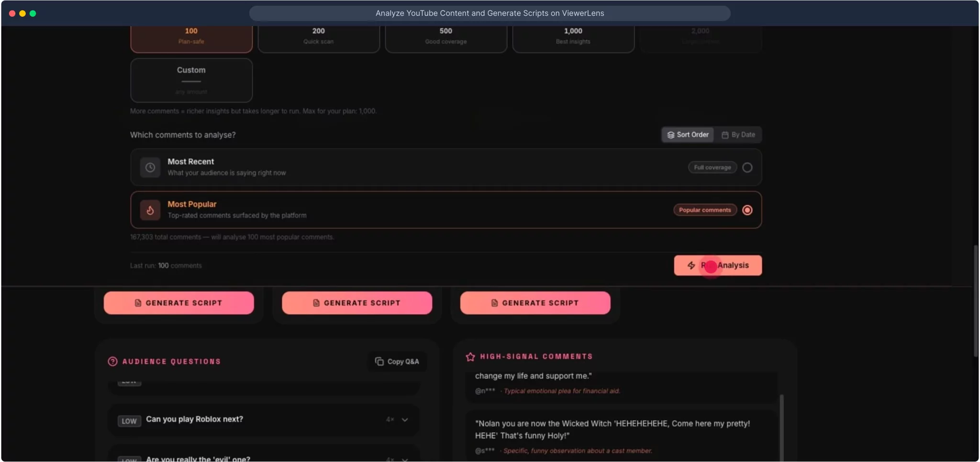This screenshot has height=462, width=980.
Task: Click the Most Recent clock icon
Action: (150, 167)
